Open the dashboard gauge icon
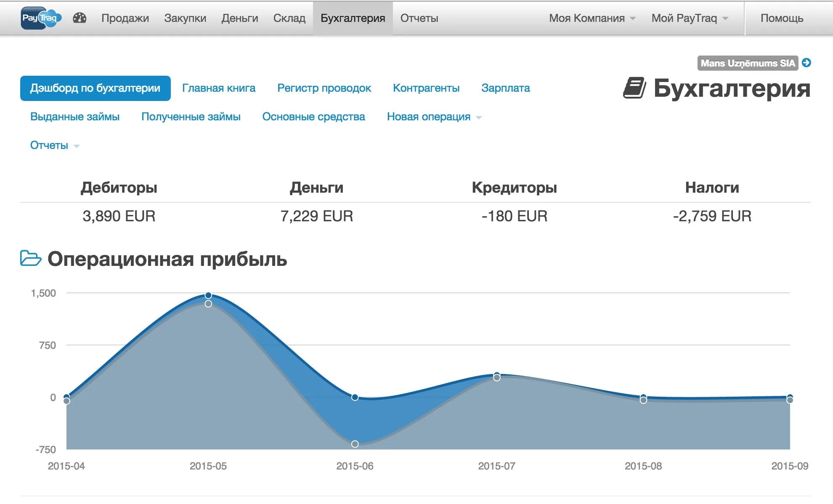The height and width of the screenshot is (504, 833). 80,18
